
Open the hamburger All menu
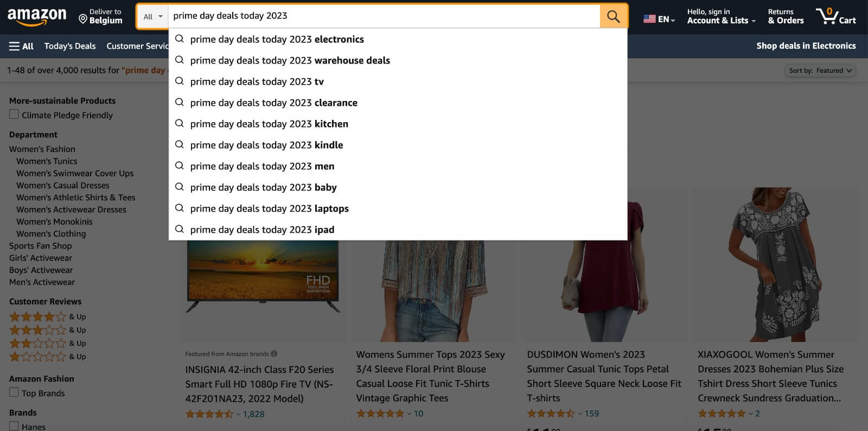tap(21, 46)
